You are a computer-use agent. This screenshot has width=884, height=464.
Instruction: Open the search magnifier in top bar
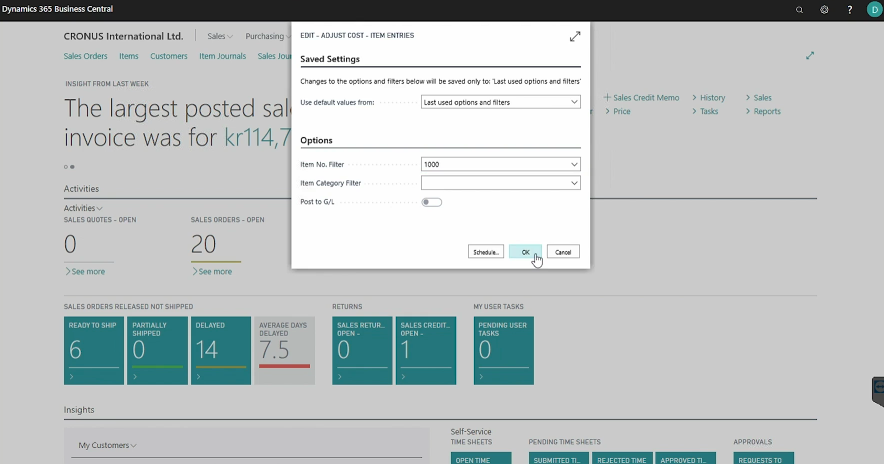pos(799,10)
